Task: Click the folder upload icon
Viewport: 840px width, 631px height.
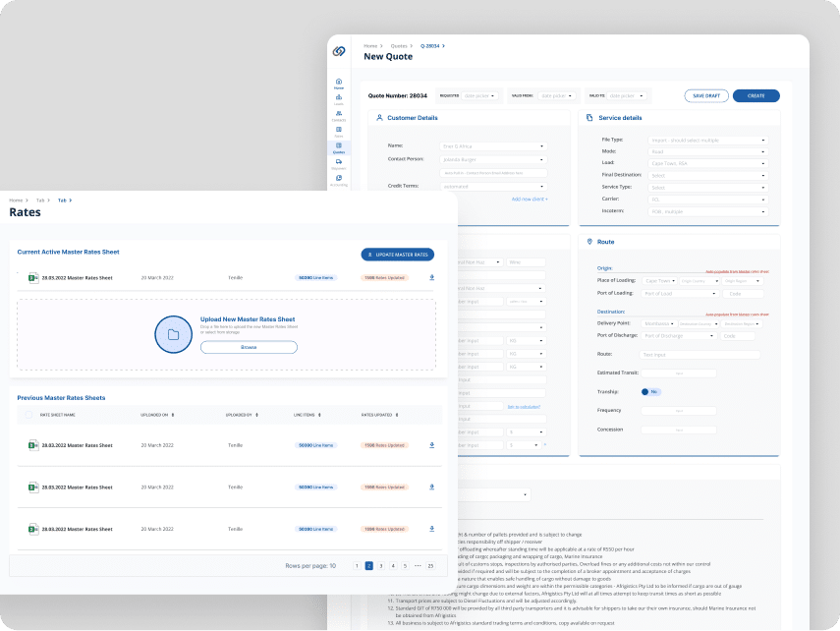Action: [173, 334]
